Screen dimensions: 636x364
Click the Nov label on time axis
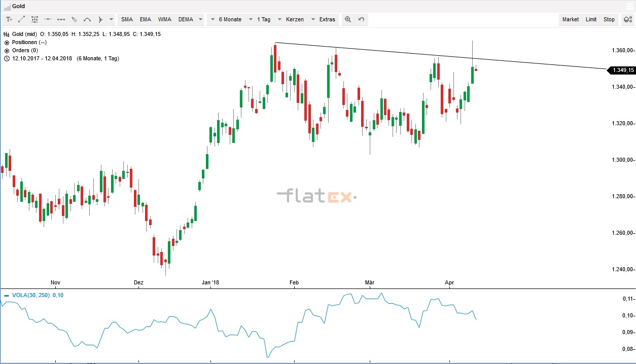pos(56,282)
